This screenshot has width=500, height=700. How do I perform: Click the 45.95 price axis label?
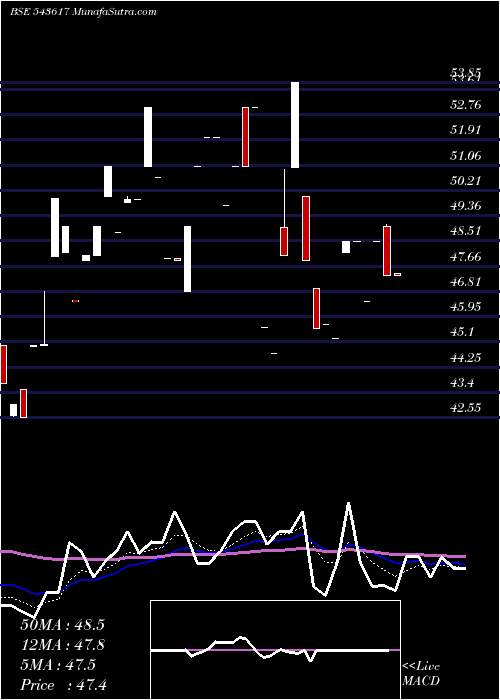466,307
